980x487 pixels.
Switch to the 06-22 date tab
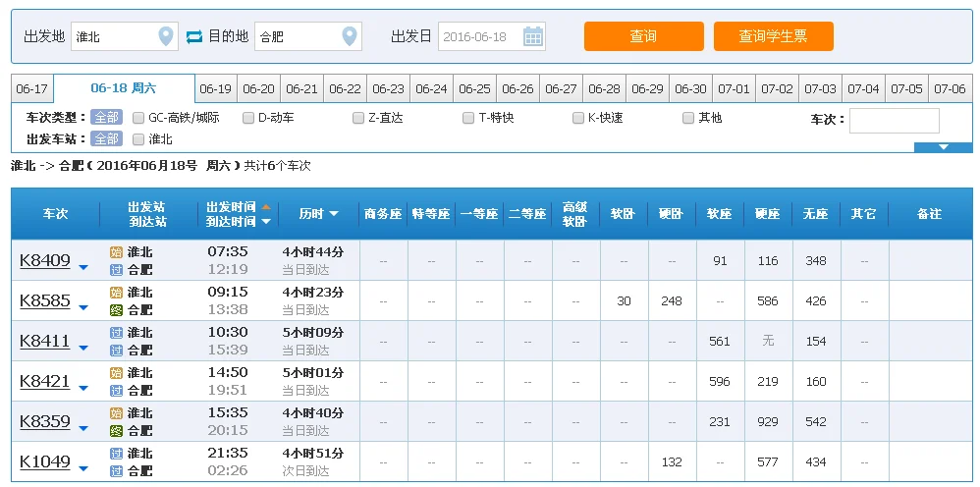345,88
